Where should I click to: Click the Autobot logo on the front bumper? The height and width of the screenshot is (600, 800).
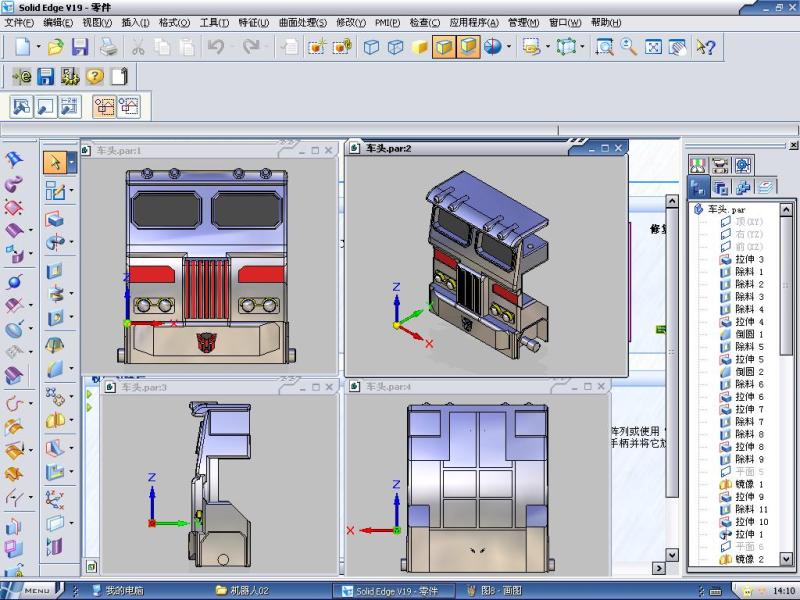(x=207, y=341)
